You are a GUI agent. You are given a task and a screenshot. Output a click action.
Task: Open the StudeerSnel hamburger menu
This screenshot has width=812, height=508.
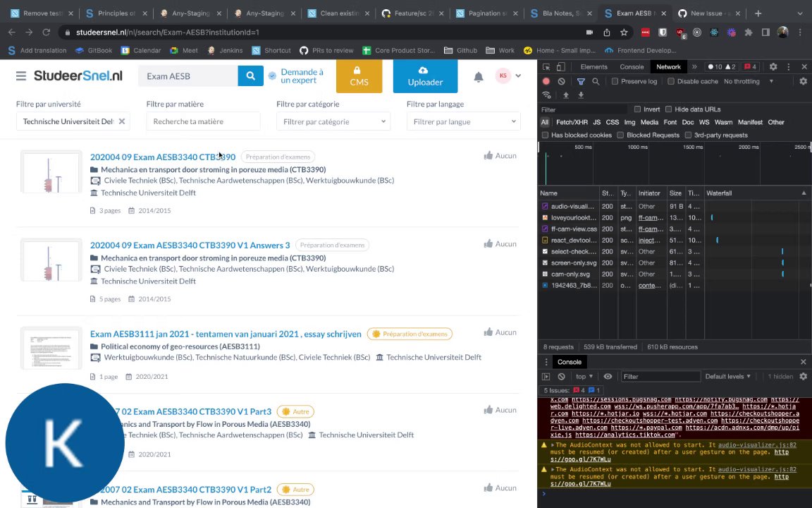[20, 76]
